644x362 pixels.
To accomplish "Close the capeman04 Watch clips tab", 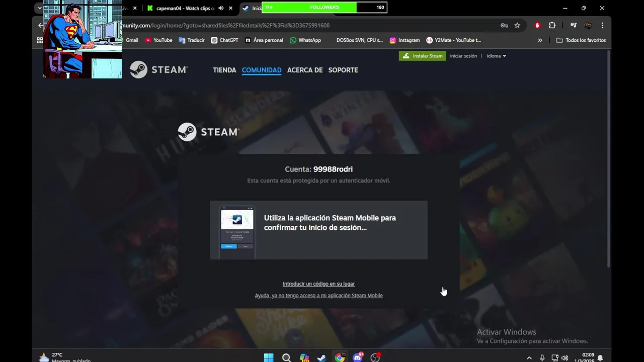I will tap(230, 8).
